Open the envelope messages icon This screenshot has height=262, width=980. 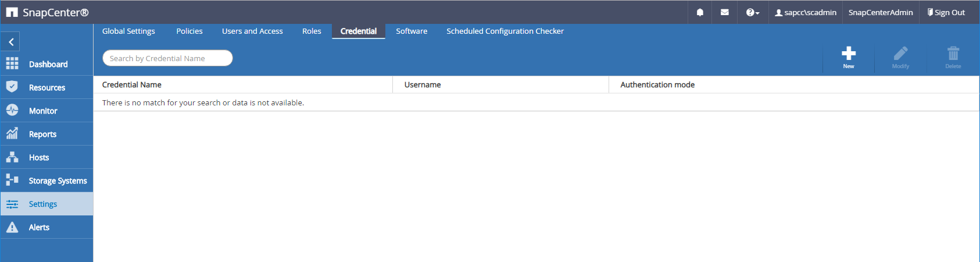coord(724,12)
